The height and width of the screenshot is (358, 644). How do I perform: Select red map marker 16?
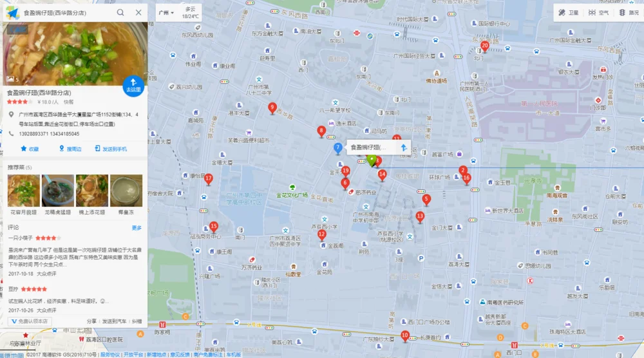click(466, 178)
